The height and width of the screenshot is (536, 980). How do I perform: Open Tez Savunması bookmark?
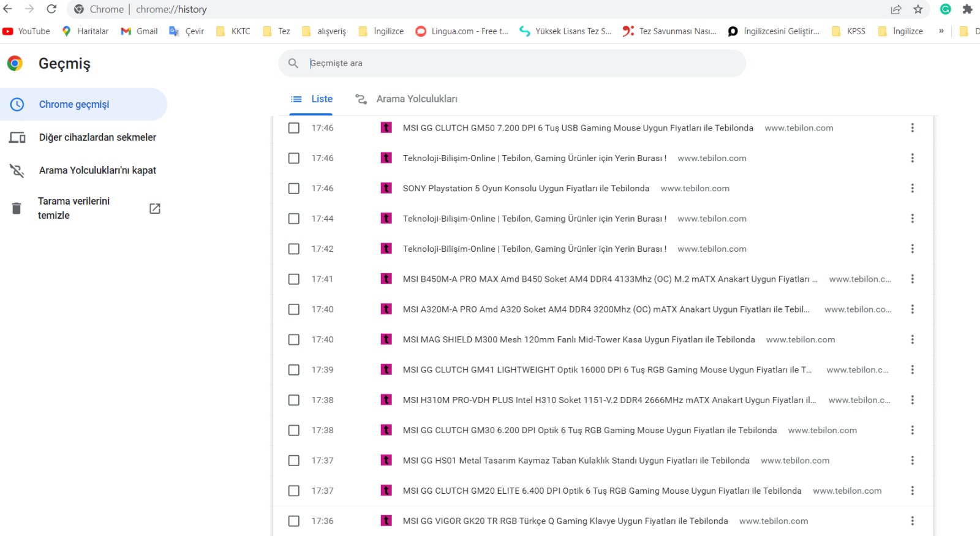(669, 31)
